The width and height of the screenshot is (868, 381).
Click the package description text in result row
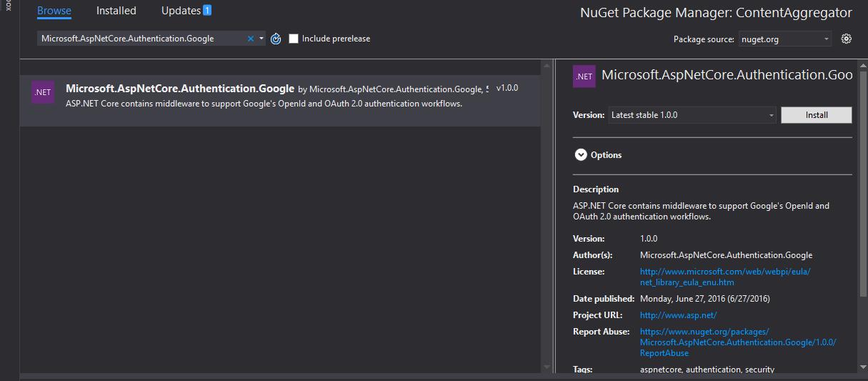tap(264, 104)
